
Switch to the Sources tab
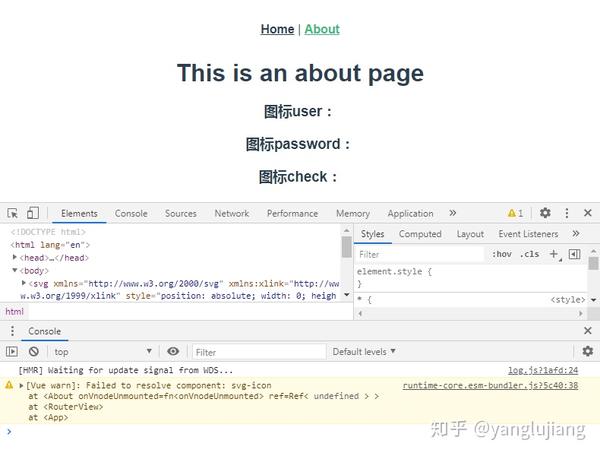(181, 213)
